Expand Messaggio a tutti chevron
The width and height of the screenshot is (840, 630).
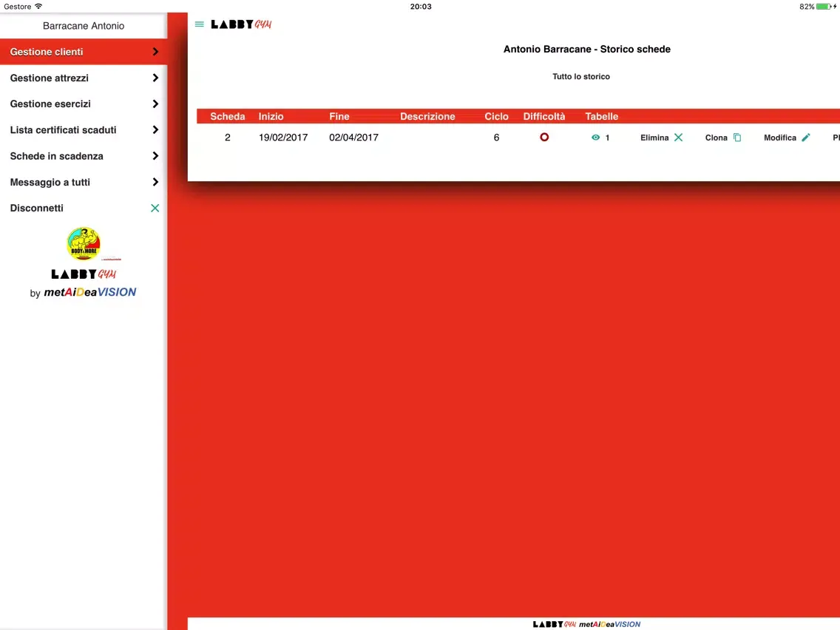point(155,182)
